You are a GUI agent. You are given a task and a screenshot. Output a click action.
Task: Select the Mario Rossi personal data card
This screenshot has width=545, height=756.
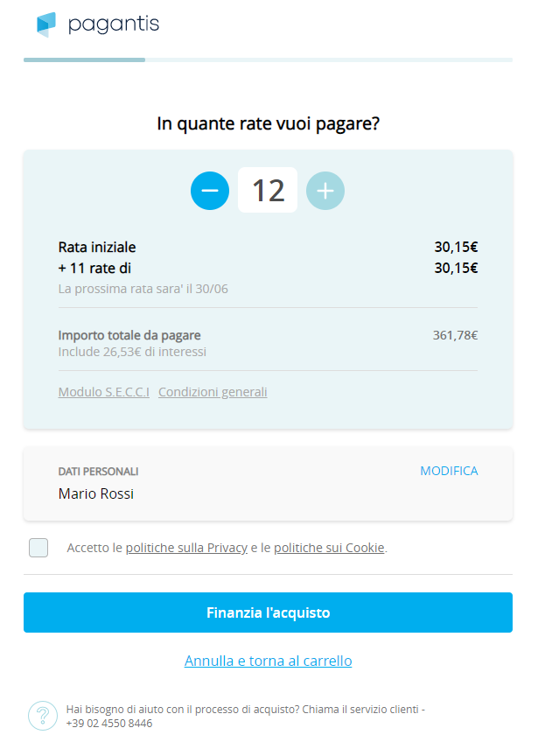click(268, 484)
